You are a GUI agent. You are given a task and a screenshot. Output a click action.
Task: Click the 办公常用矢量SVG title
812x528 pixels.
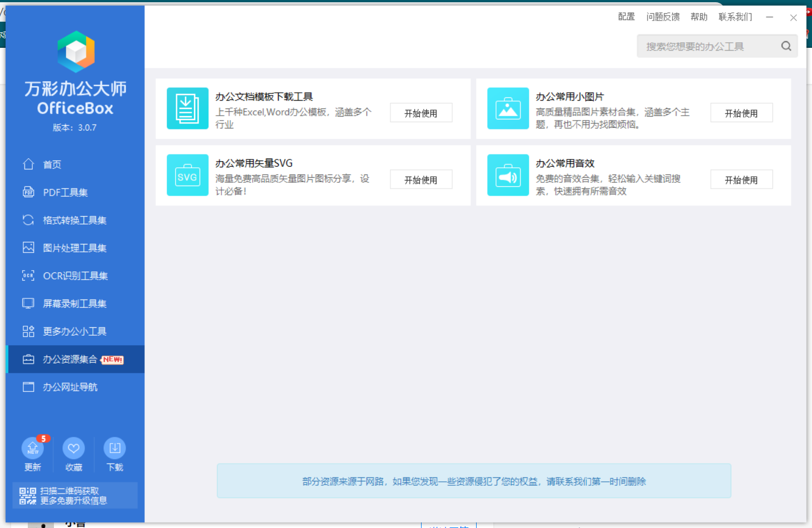254,163
